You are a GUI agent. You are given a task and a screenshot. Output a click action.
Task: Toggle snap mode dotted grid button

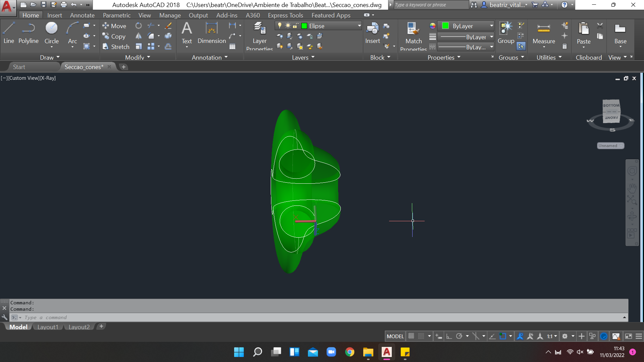(x=421, y=336)
